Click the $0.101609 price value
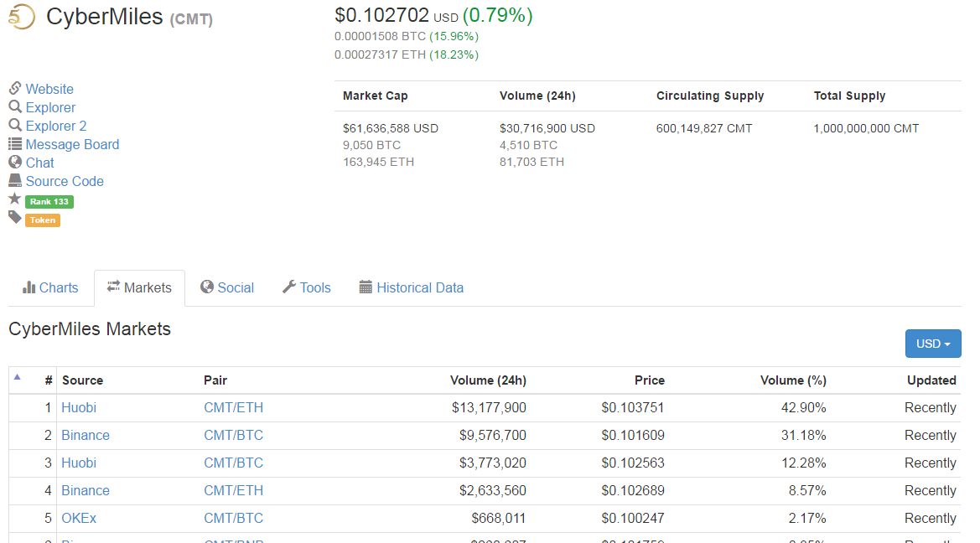This screenshot has width=980, height=543. pos(632,435)
